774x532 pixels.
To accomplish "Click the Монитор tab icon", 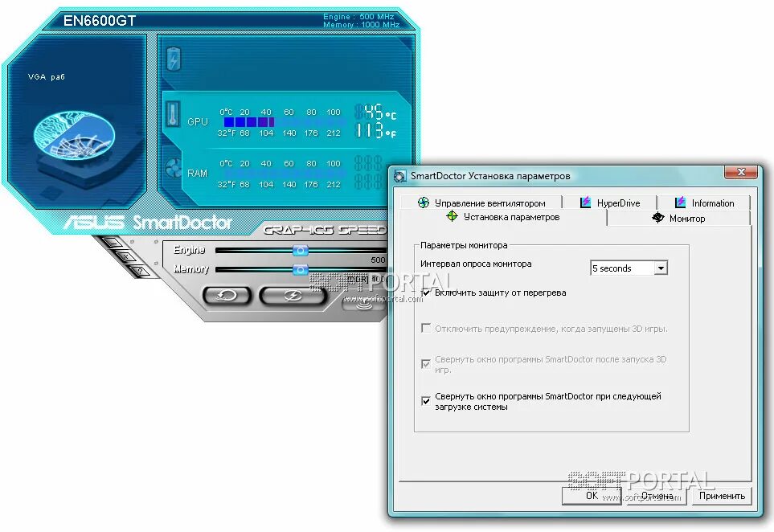I will tap(658, 218).
